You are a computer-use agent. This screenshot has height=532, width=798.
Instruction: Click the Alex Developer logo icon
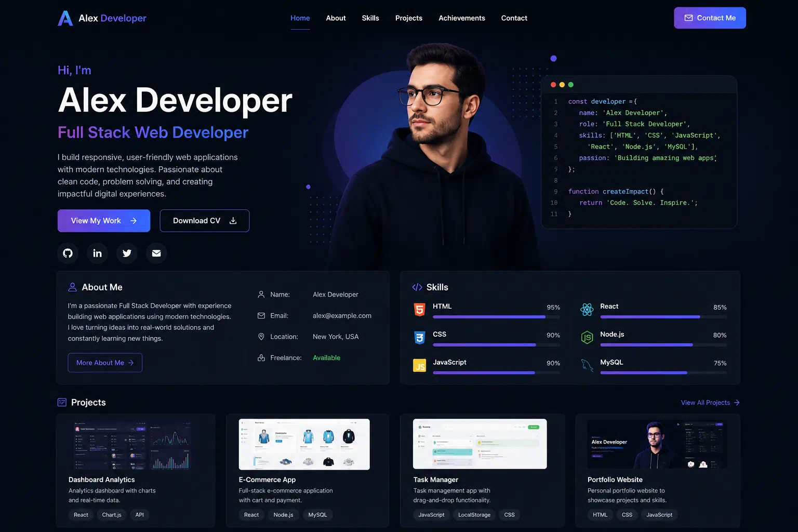tap(65, 18)
